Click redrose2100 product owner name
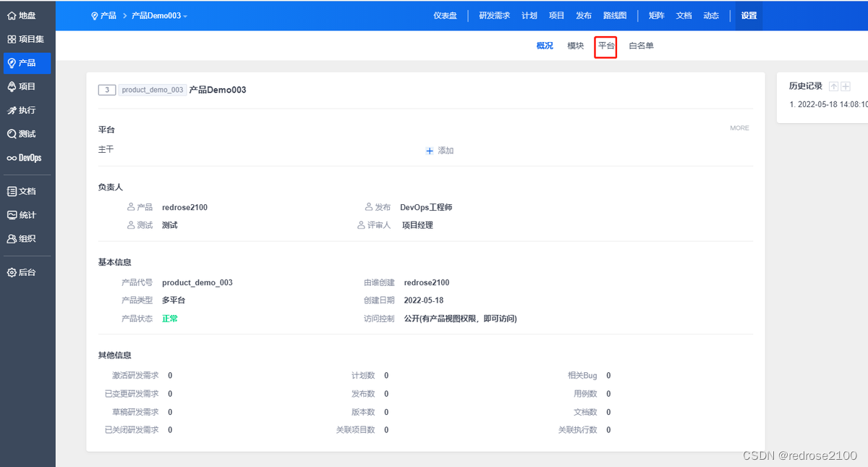 (184, 207)
